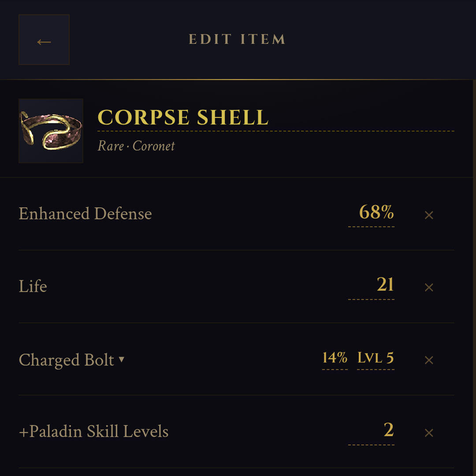Remove the Charged Bolt affix
The image size is (476, 476).
click(429, 360)
